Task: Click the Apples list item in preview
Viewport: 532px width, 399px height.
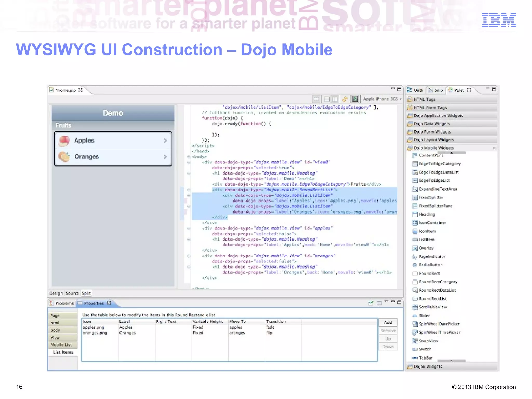Action: pyautogui.click(x=113, y=141)
